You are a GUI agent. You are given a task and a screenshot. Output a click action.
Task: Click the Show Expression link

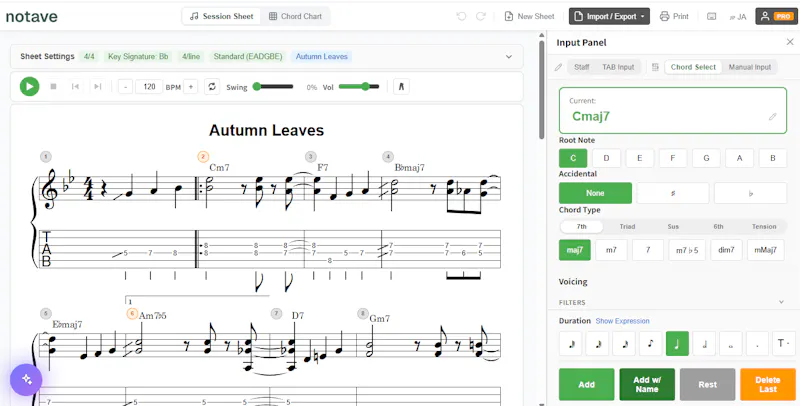(x=622, y=321)
